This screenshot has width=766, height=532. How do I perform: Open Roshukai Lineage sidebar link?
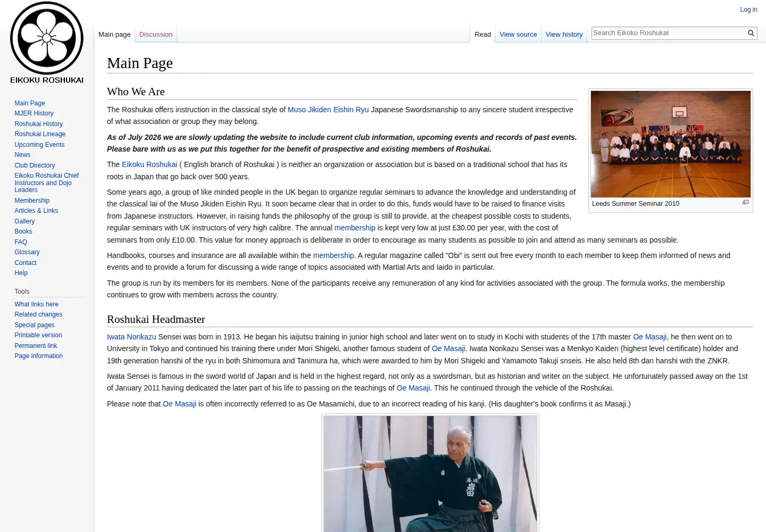[40, 134]
